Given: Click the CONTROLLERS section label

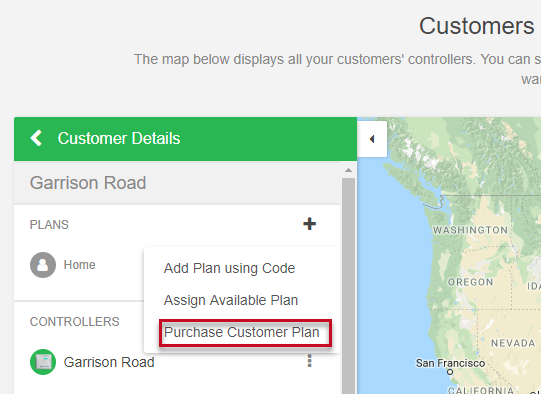Looking at the screenshot, I should point(75,322).
